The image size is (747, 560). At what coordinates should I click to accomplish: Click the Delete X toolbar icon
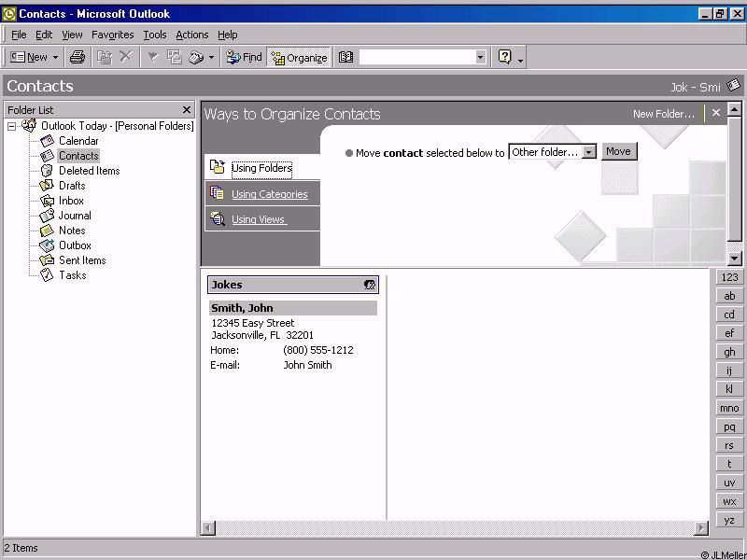tap(126, 58)
